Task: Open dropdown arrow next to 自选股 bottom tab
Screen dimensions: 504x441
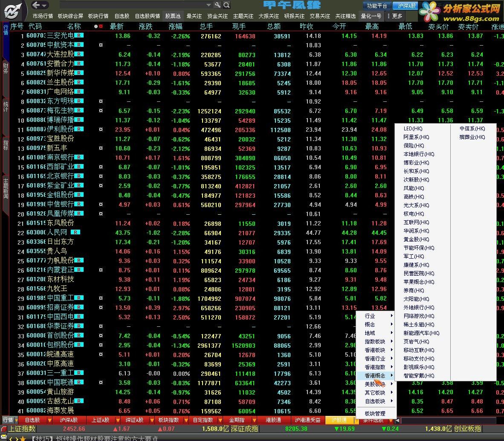Action: [49, 420]
